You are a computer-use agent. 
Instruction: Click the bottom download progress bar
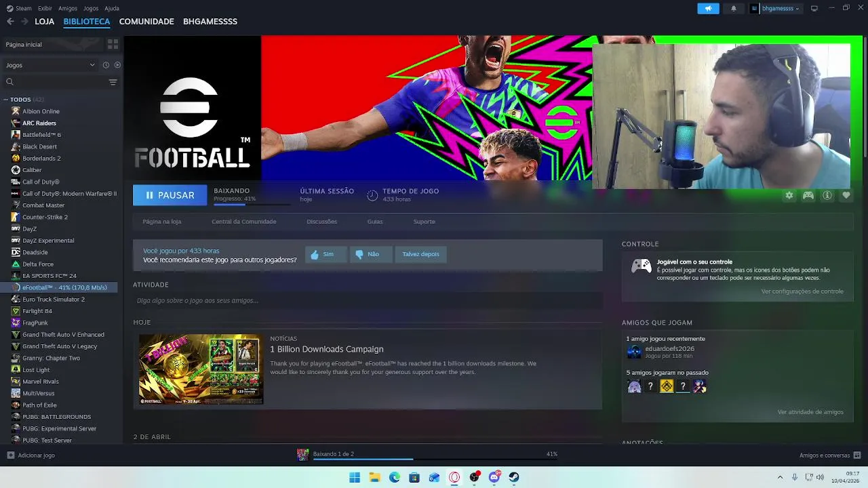pos(435,459)
